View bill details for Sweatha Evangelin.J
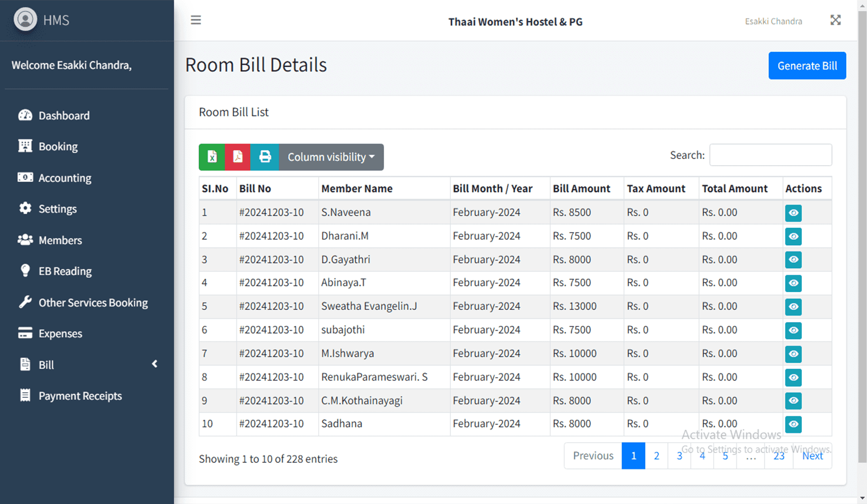The width and height of the screenshot is (867, 504). 793,307
